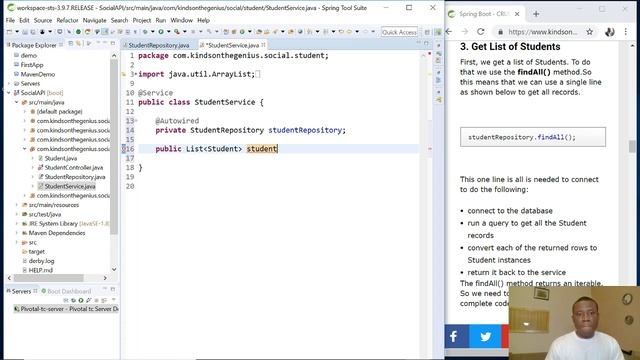Open the Refactor menu

pyautogui.click(x=67, y=20)
